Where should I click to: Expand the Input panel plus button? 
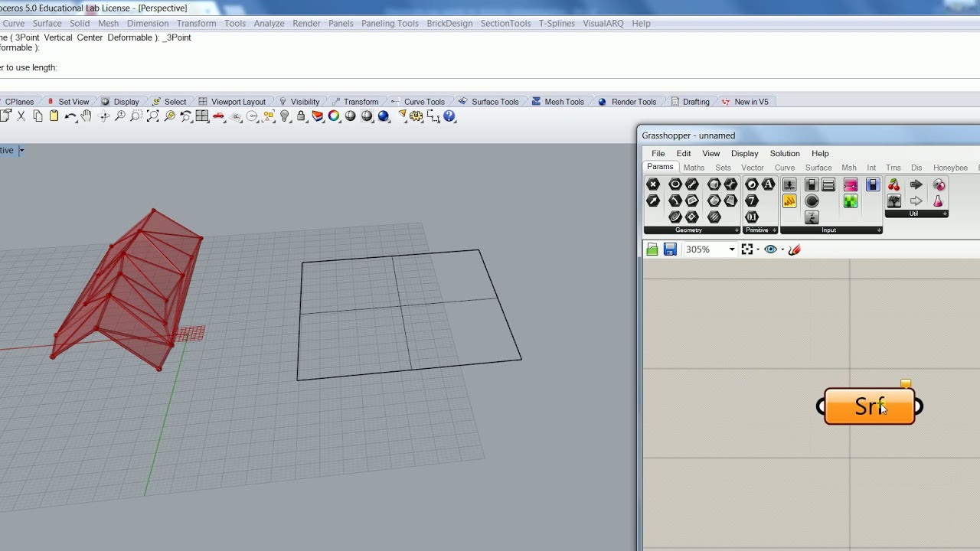point(878,230)
